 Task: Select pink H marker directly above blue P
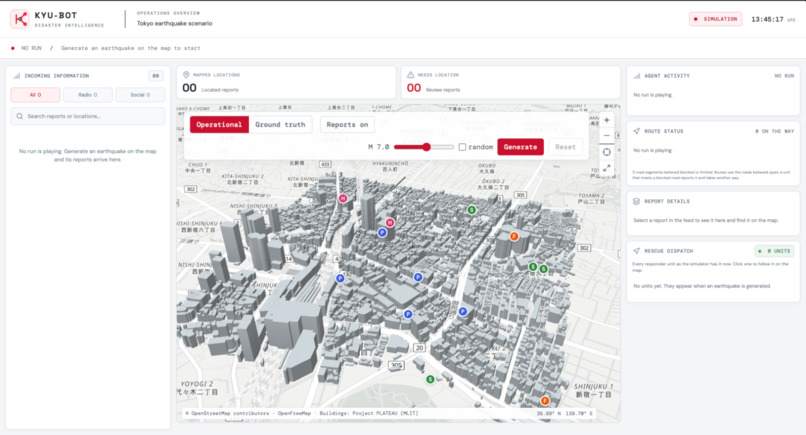390,222
